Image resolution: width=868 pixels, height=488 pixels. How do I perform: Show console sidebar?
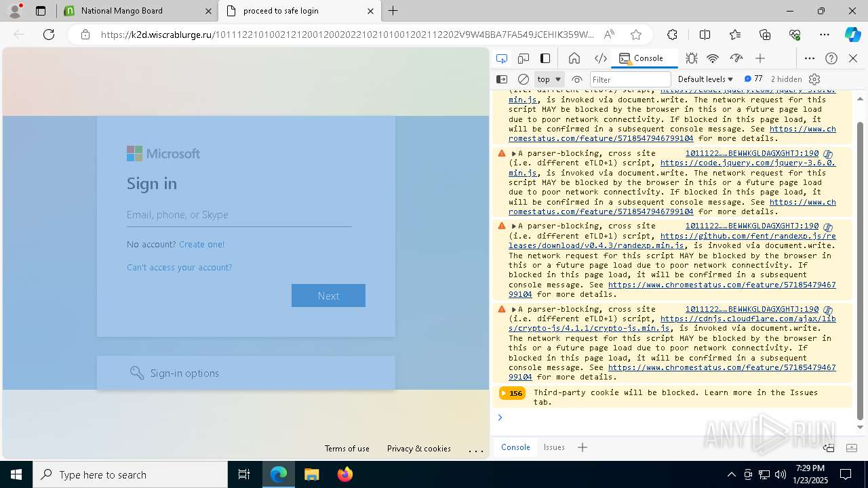coord(502,79)
